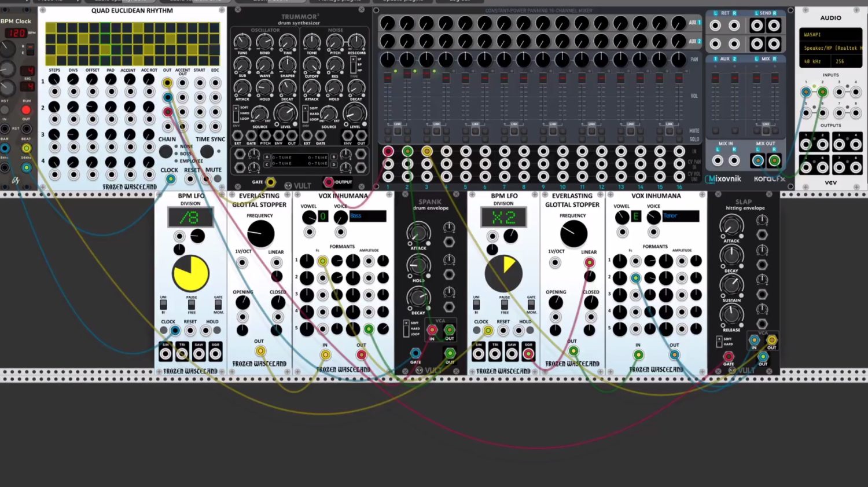Click Slap hitting envelope GATE jack
868x487 pixels.
click(x=729, y=356)
